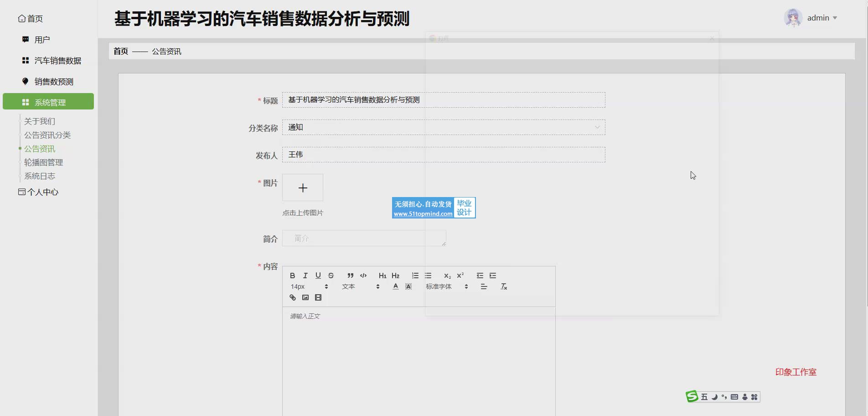The height and width of the screenshot is (416, 868).
Task: Select 轮播图管理 in the sidebar submenu
Action: (x=43, y=162)
